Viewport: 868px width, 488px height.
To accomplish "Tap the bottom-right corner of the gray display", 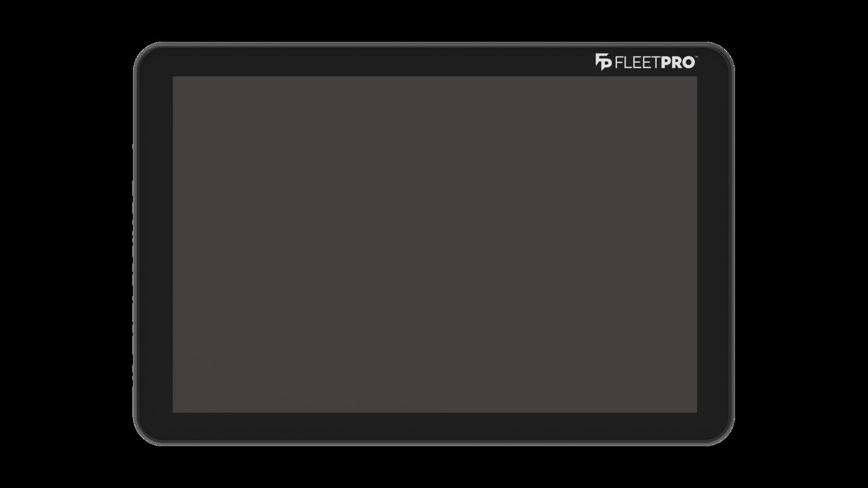I will click(695, 411).
